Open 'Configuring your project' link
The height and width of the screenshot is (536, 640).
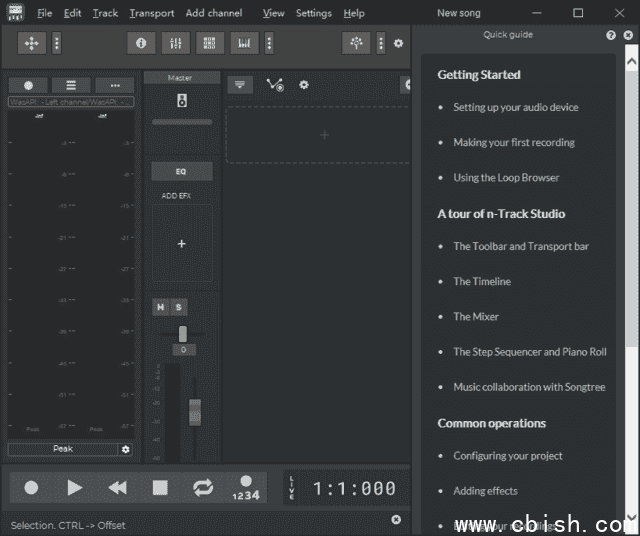click(508, 456)
